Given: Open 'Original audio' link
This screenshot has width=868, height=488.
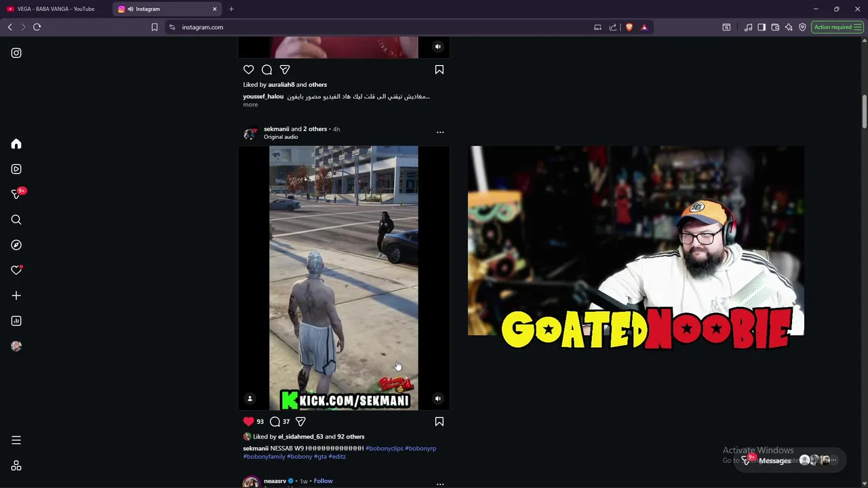Looking at the screenshot, I should (281, 137).
